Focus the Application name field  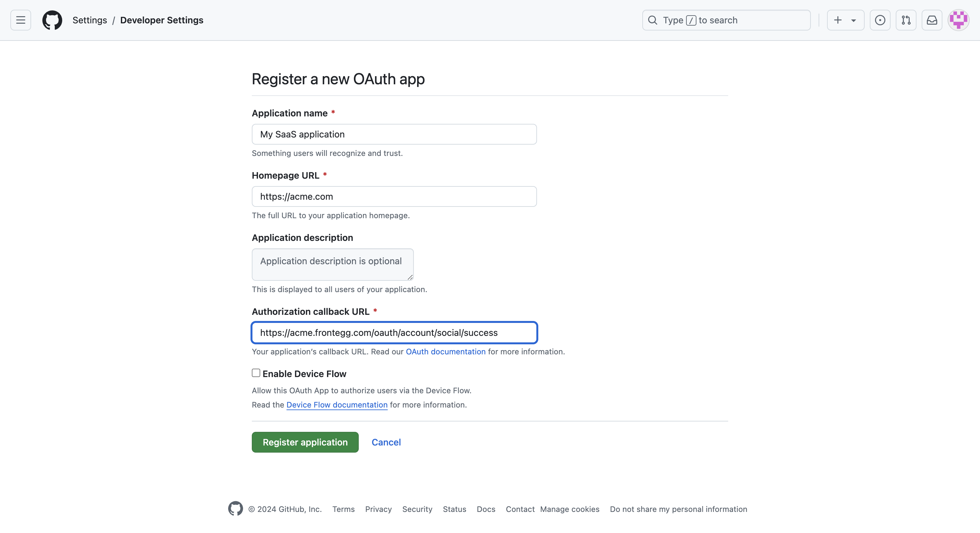pos(394,135)
